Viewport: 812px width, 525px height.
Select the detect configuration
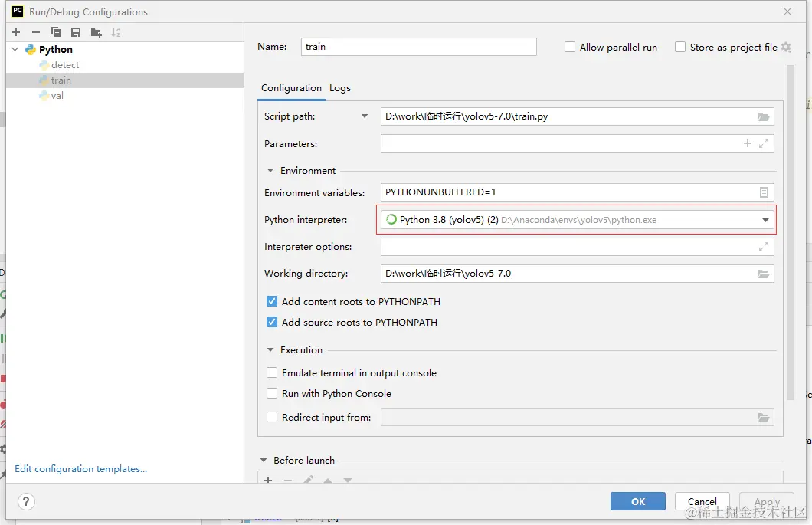tap(65, 65)
